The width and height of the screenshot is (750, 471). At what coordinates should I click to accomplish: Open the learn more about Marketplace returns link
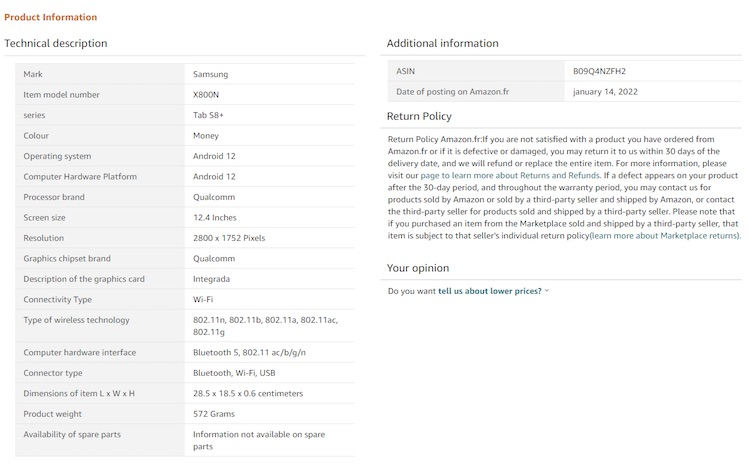(x=664, y=236)
